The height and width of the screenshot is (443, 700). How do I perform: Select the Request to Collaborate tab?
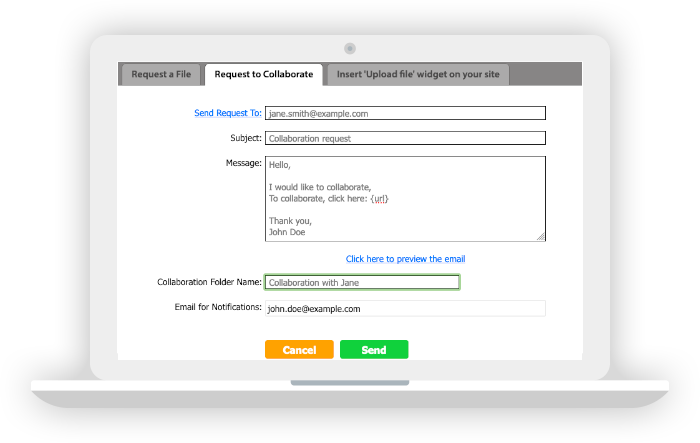pyautogui.click(x=263, y=75)
